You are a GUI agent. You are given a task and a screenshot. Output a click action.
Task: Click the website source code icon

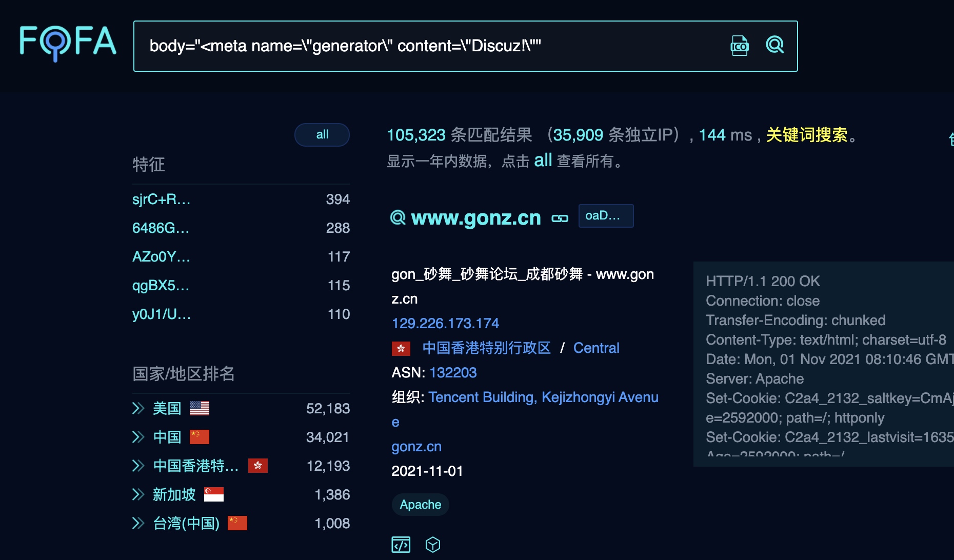point(401,544)
